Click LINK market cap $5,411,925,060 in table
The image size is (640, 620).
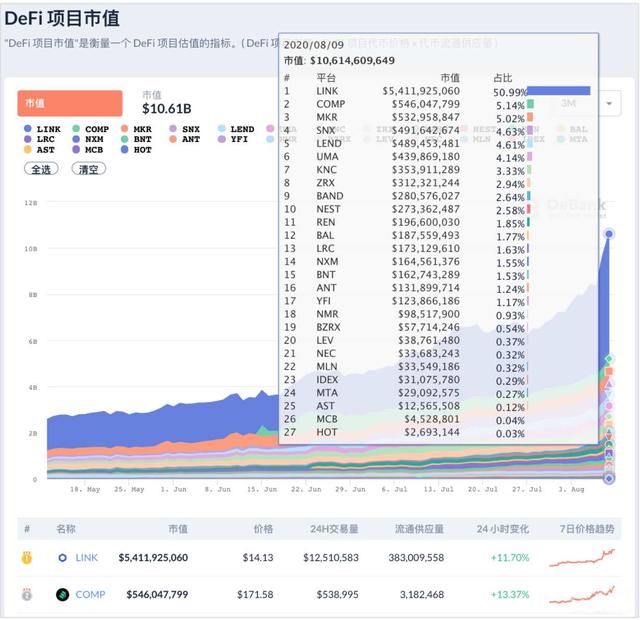tap(153, 558)
